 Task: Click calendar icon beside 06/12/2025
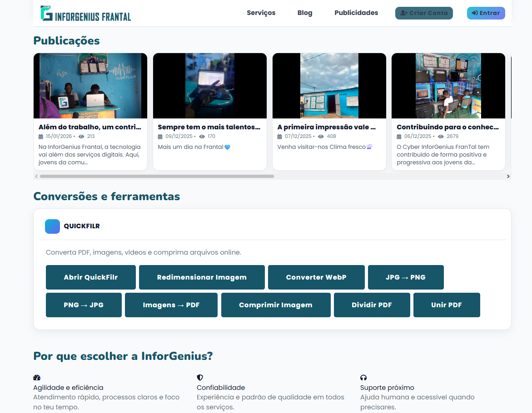tap(399, 137)
